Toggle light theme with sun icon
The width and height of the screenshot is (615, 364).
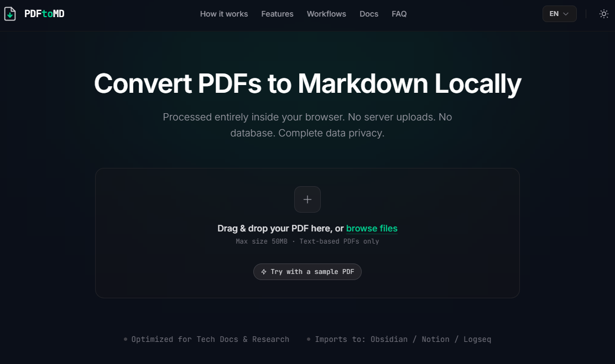604,14
